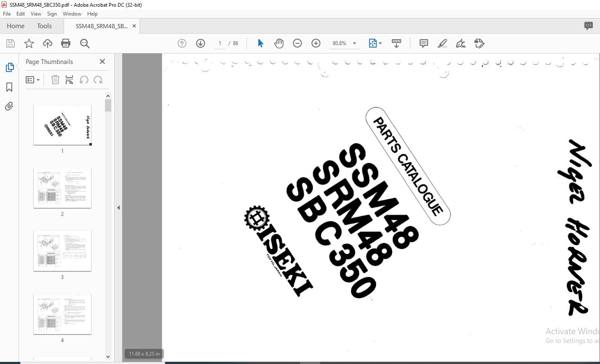Select page 1 thumbnail

pyautogui.click(x=62, y=125)
